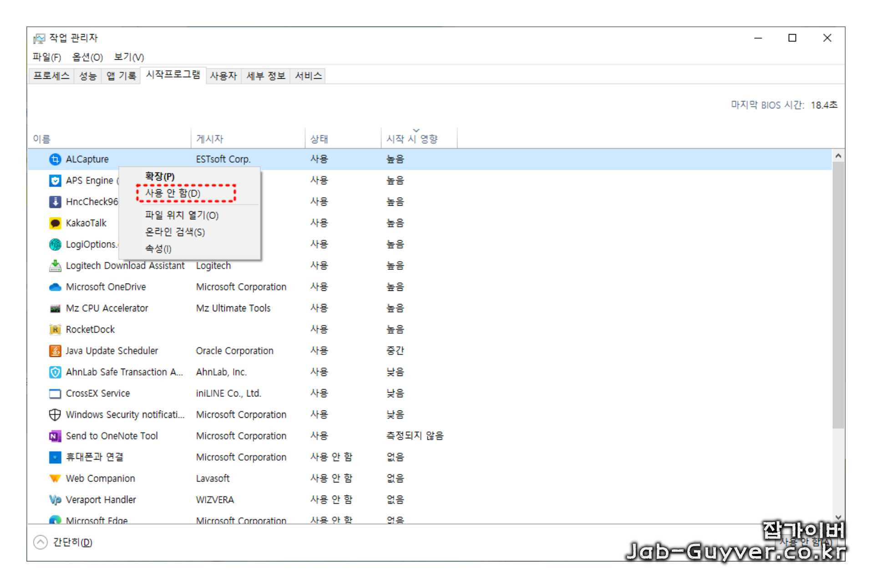Select the RocketDock row name
This screenshot has height=588, width=872.
coord(90,329)
